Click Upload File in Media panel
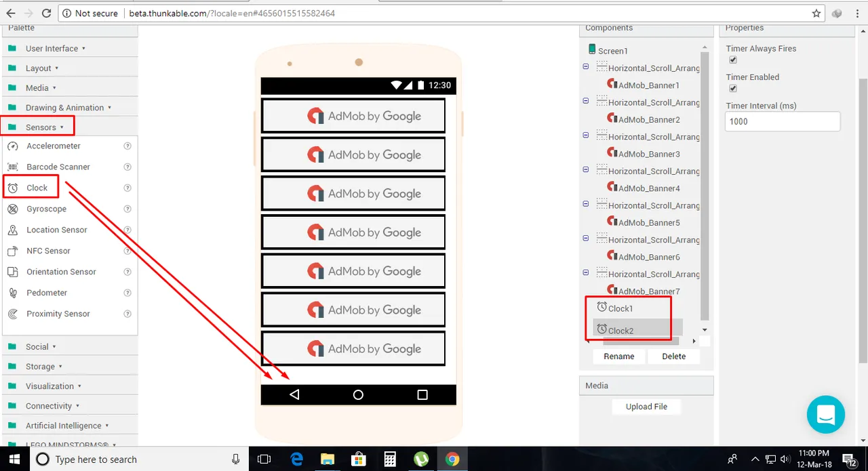 (x=646, y=407)
